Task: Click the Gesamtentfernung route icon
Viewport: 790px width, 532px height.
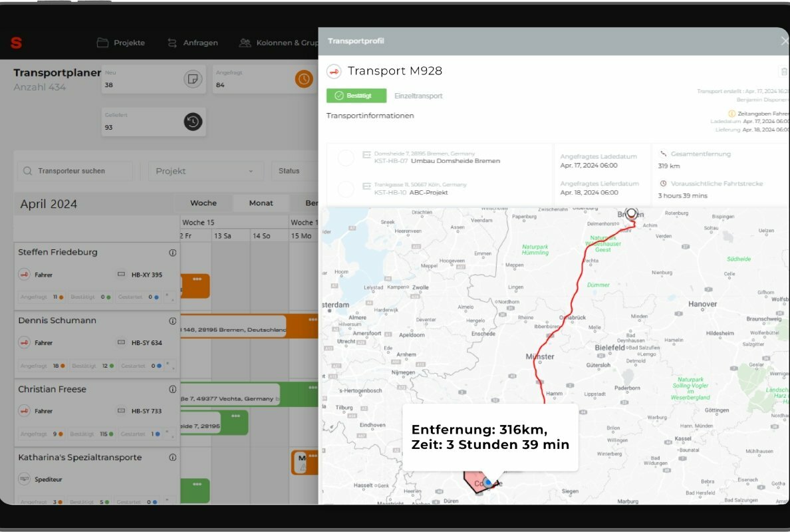Action: pos(663,154)
